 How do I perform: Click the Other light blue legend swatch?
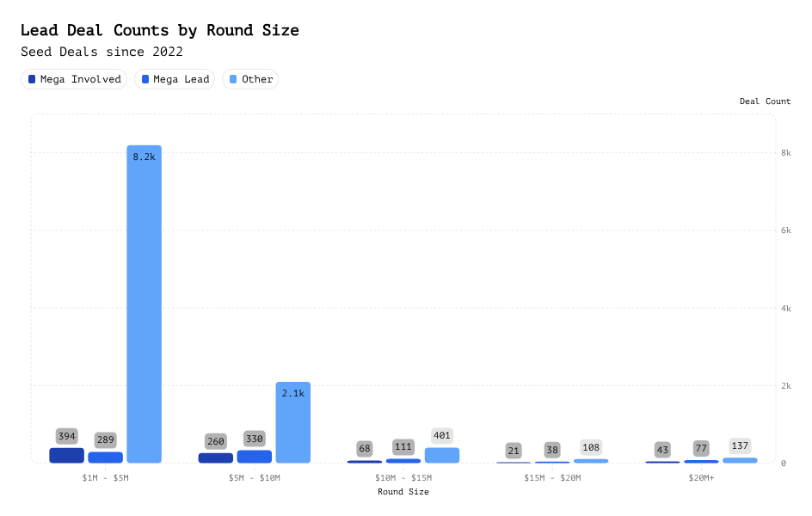pos(233,79)
